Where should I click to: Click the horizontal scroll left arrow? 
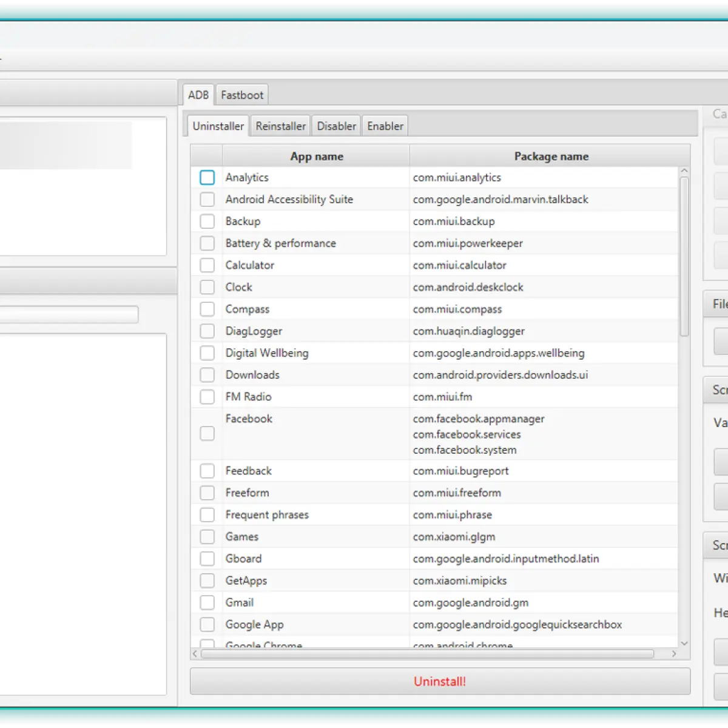tap(195, 654)
